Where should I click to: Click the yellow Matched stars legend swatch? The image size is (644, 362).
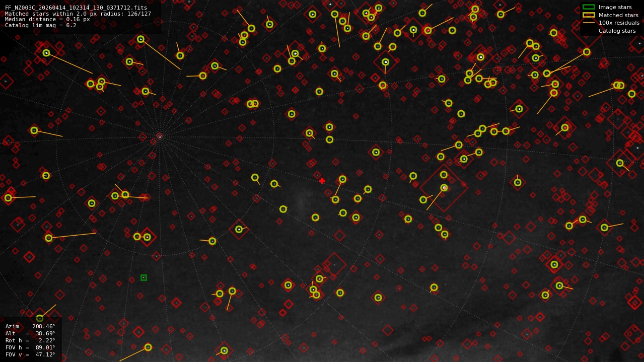click(x=589, y=15)
